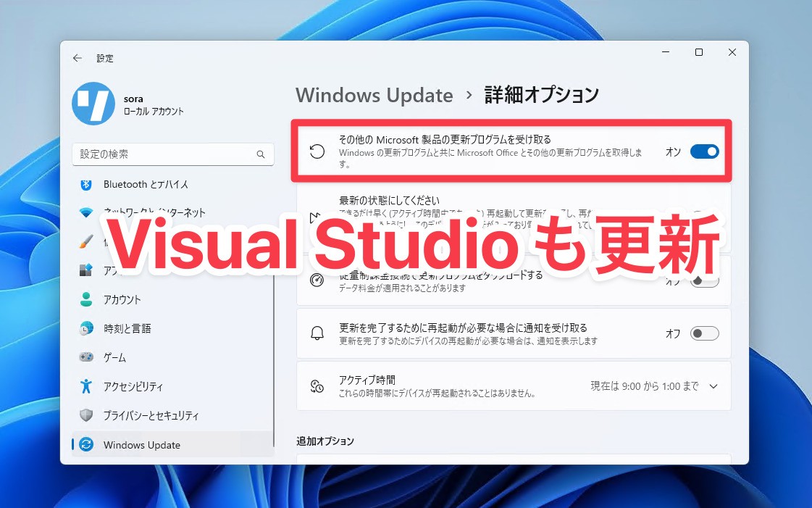This screenshot has height=508, width=812.
Task: Click the magnifier icon in the search box
Action: pos(261,154)
